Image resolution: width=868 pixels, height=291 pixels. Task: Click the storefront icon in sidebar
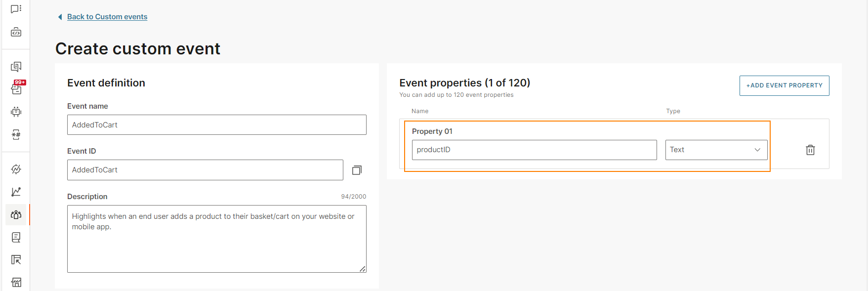point(16,282)
